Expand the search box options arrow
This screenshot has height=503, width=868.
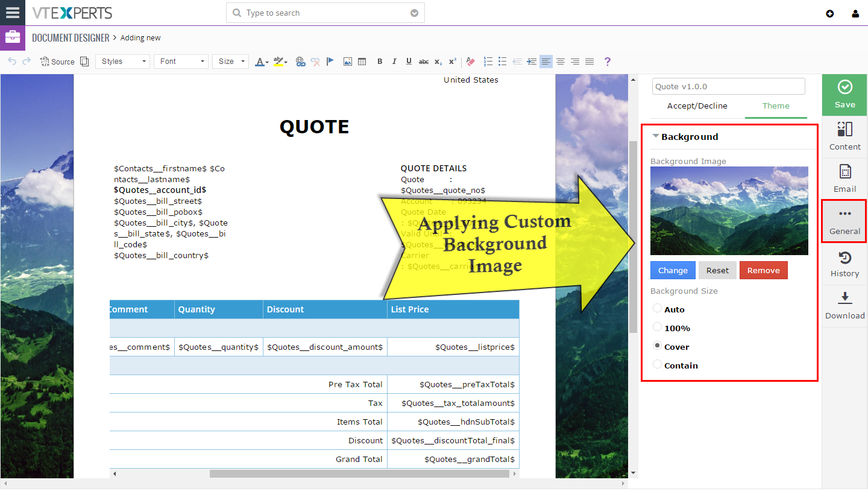[x=414, y=13]
